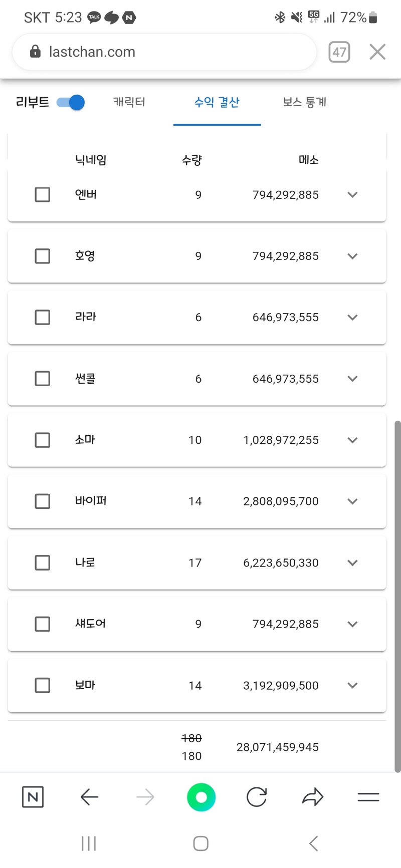
Task: Switch to the 보스 통계 tab
Action: (305, 102)
